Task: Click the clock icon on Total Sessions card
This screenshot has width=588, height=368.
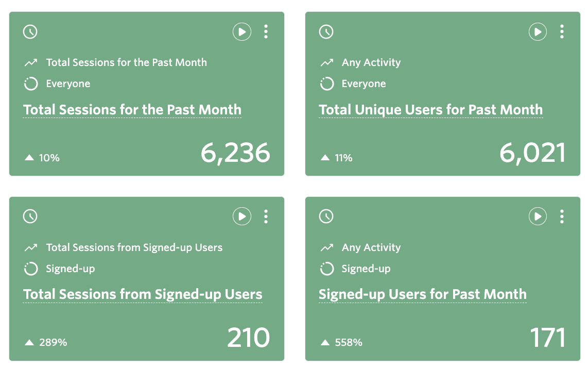Action: coord(30,31)
